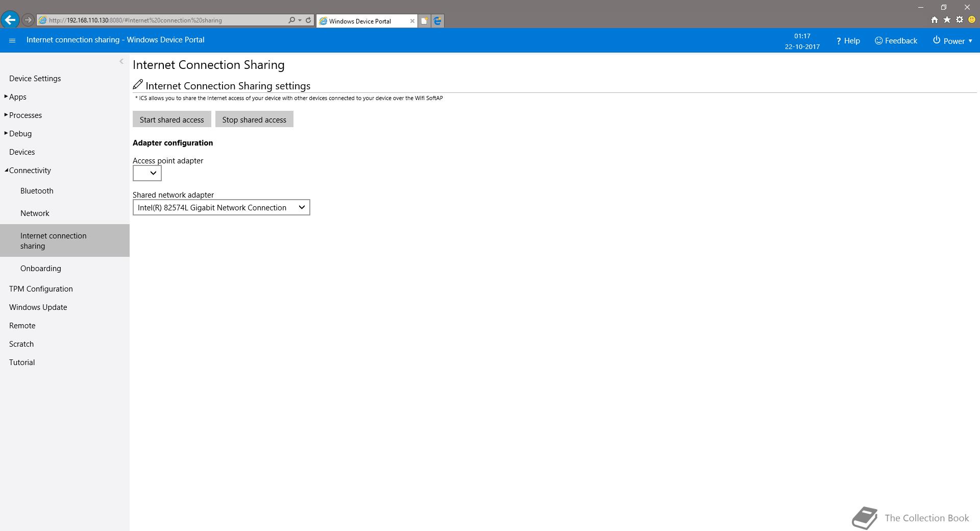Select Bluetooth under Connectivity
Screen dimensions: 980x531
pos(37,191)
